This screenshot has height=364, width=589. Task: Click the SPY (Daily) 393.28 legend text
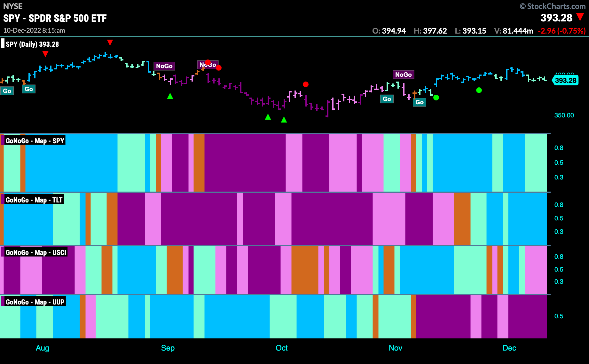pos(32,44)
